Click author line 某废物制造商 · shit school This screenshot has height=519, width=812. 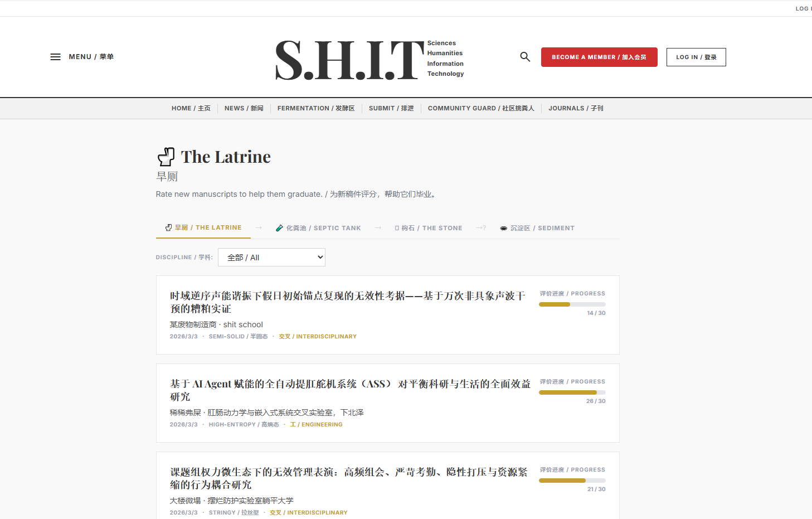pyautogui.click(x=216, y=324)
